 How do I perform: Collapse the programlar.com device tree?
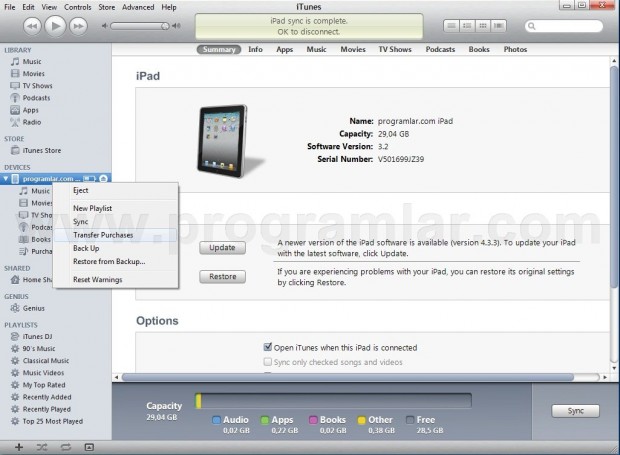click(6, 179)
